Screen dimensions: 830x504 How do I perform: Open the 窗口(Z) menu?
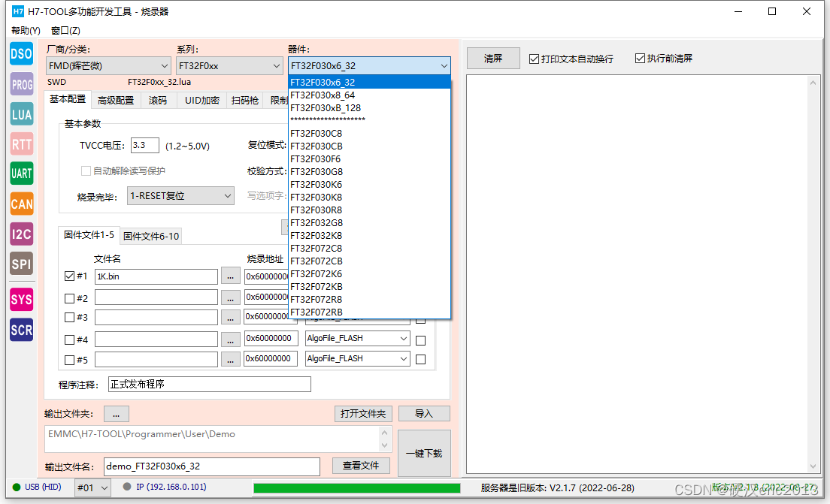pos(65,31)
